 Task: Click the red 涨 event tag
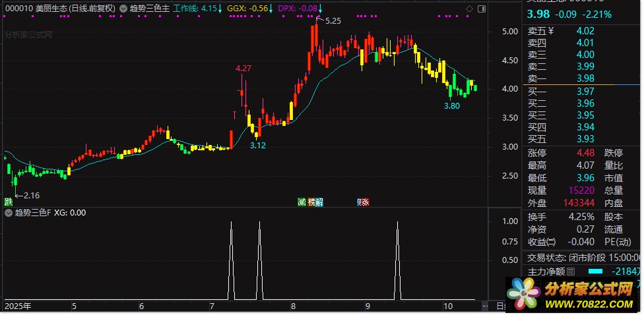click(x=366, y=202)
